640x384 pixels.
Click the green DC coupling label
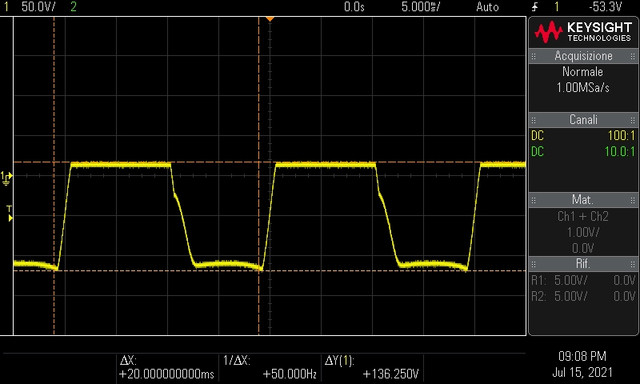point(538,152)
